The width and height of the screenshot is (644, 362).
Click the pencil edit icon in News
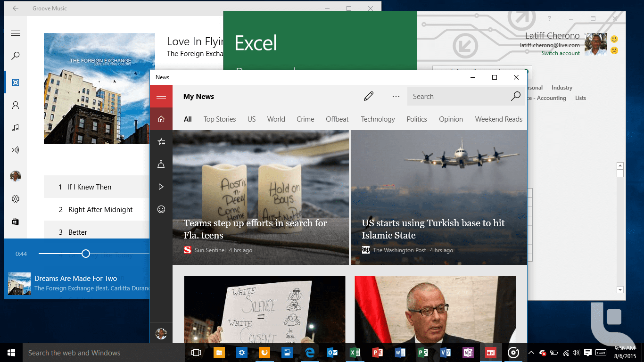pyautogui.click(x=369, y=96)
